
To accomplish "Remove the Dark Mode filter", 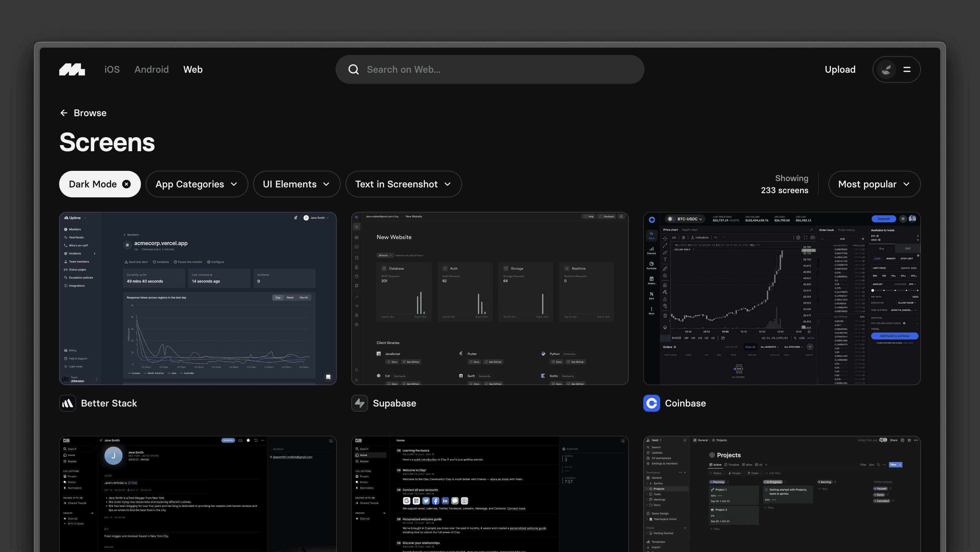I will (126, 184).
